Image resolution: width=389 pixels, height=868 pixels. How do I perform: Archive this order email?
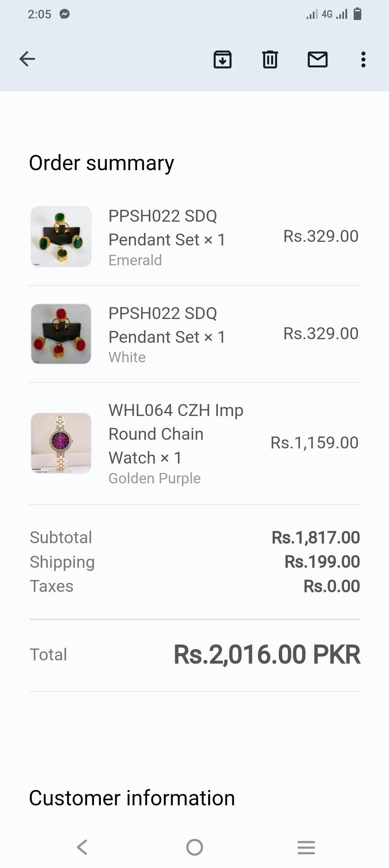223,59
